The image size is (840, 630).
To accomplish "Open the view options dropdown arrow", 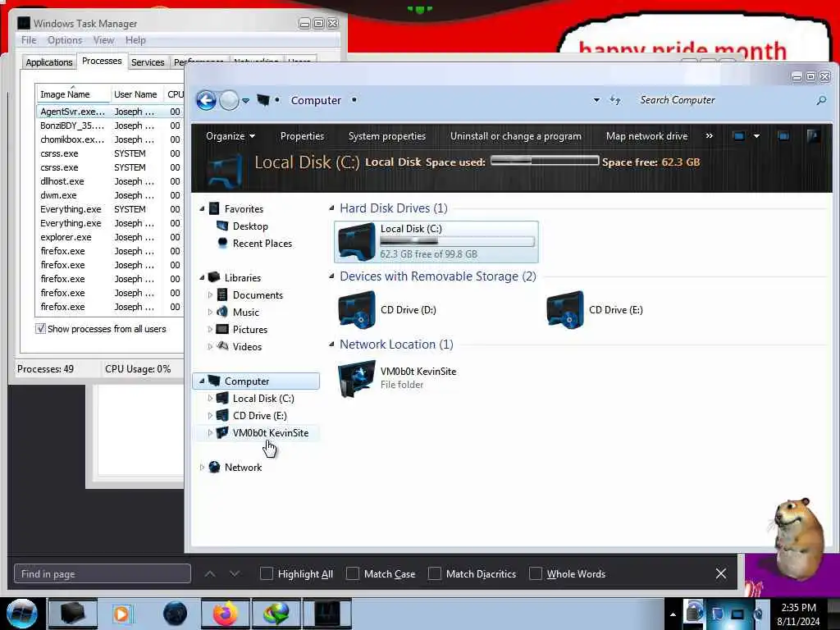I will click(757, 137).
